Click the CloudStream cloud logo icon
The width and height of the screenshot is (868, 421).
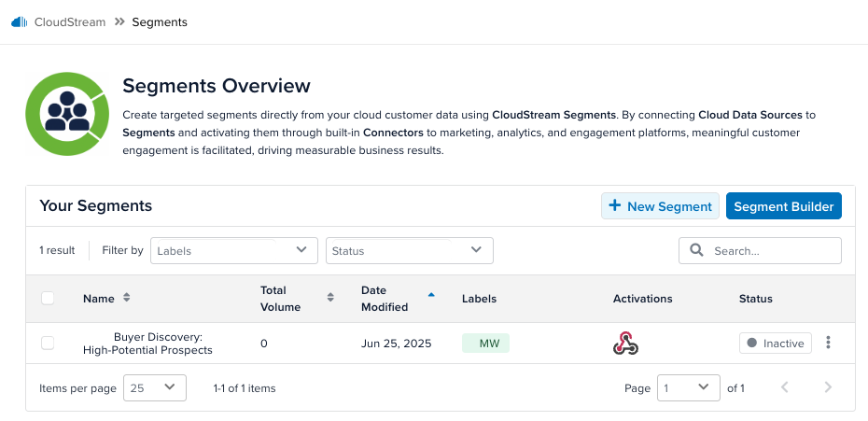20,22
